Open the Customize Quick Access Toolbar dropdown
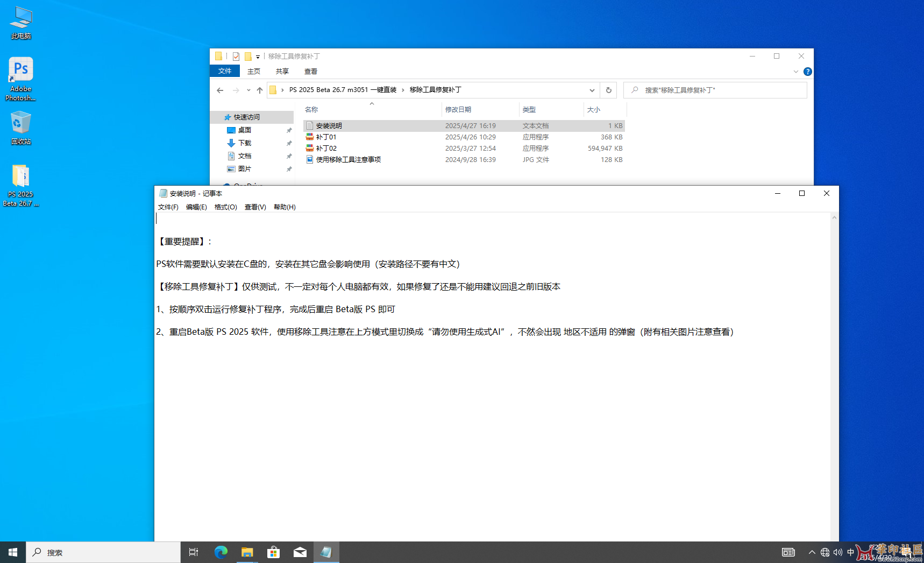 point(258,57)
